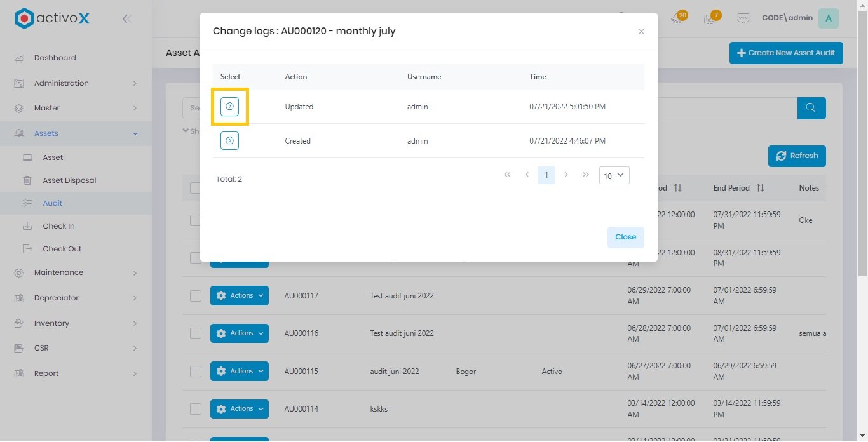Screen dimensions: 868x442
Task: Open the task list icon with badge 7
Action: [710, 18]
